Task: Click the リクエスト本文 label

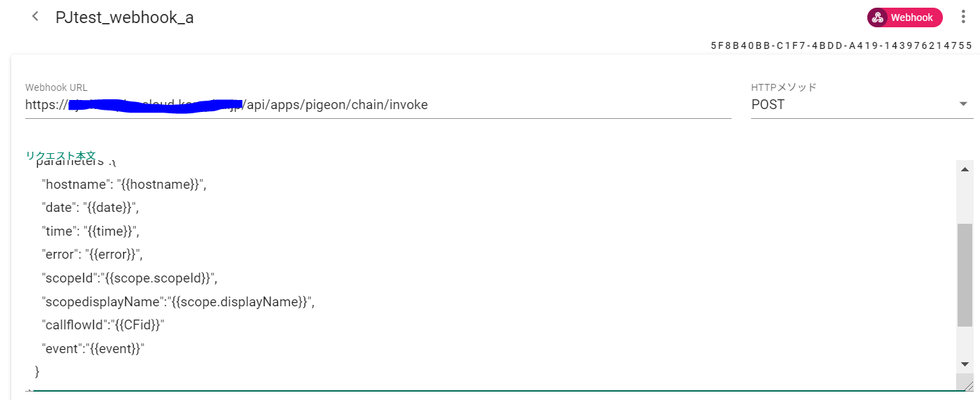Action: [60, 155]
